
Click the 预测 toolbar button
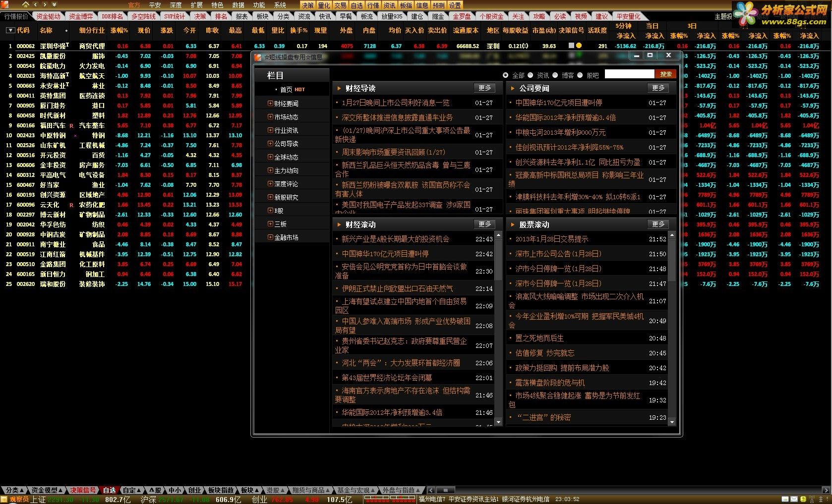[x=439, y=5]
